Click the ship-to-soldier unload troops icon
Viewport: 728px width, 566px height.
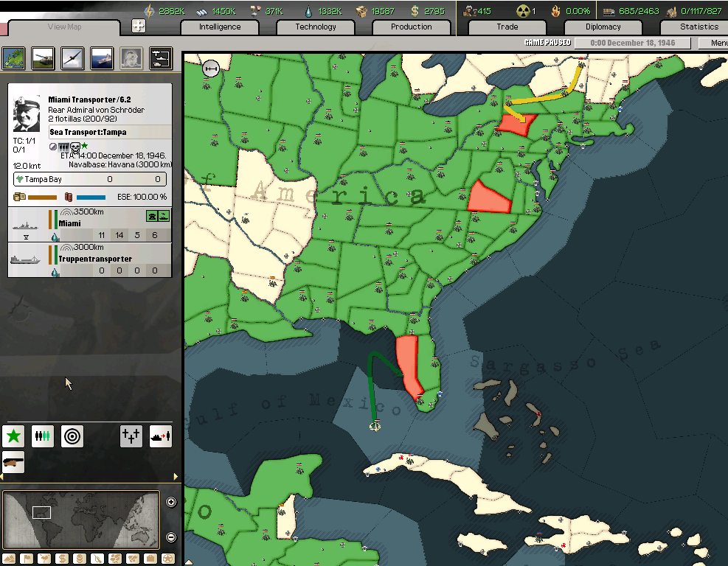tap(161, 436)
